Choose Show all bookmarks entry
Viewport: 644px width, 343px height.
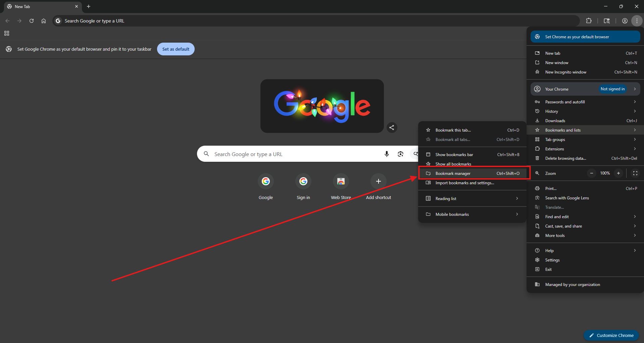pyautogui.click(x=472, y=164)
